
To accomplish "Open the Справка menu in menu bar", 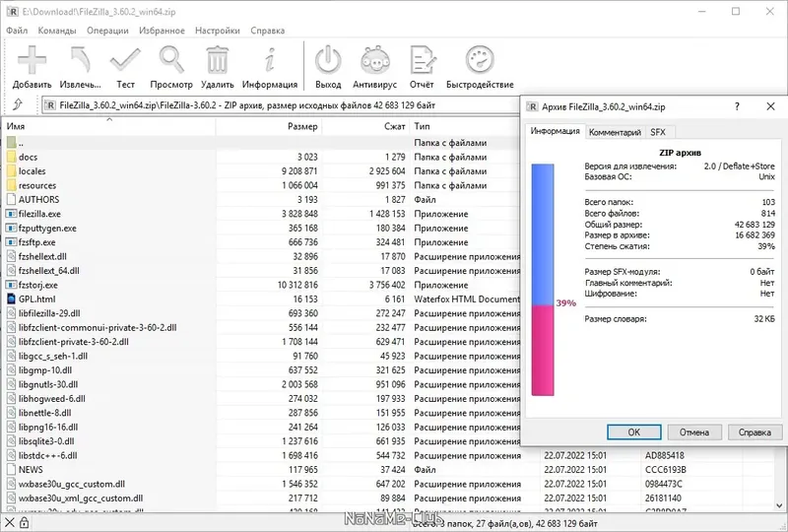I will click(x=267, y=31).
